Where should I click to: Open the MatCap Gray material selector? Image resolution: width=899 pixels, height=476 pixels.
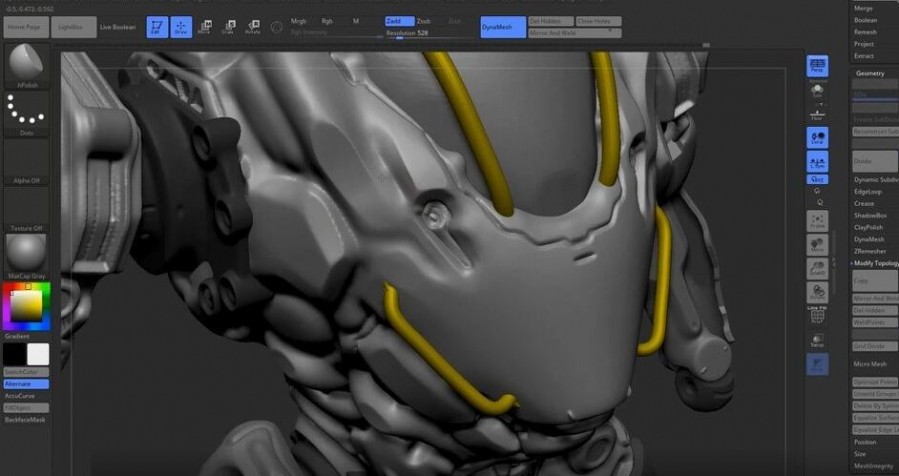[26, 257]
